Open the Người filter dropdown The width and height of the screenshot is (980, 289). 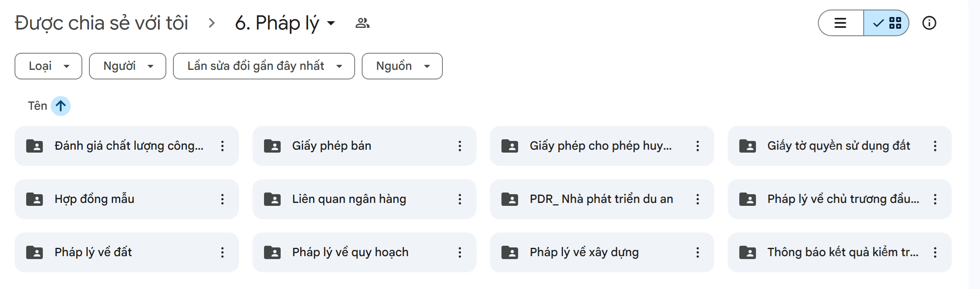(x=128, y=66)
